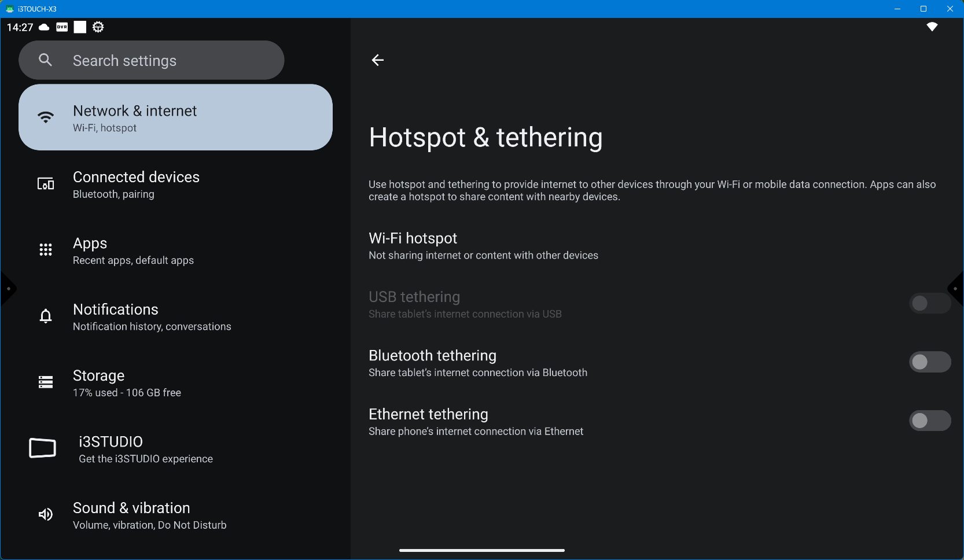Expand the right edge side handle
The image size is (964, 560).
956,289
